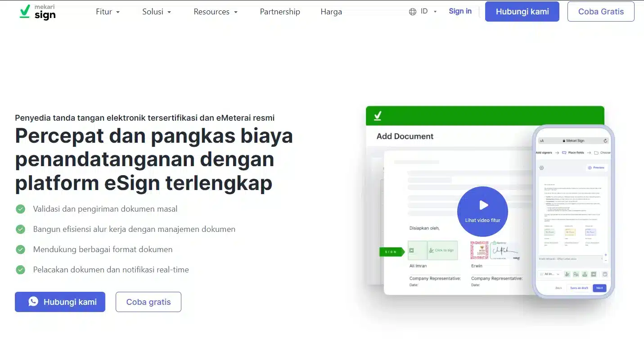Toggle checkmark beside "Pelacakan dokumen dan notifikasi real-time"
Screen dimensions: 644x344
(x=20, y=270)
